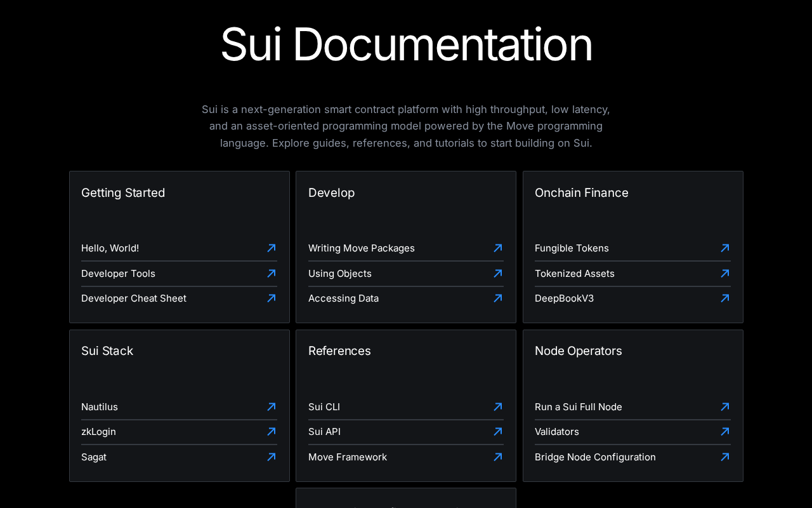Click the arrow icon for Bridge Node Configuration
The image size is (812, 508).
(x=725, y=457)
